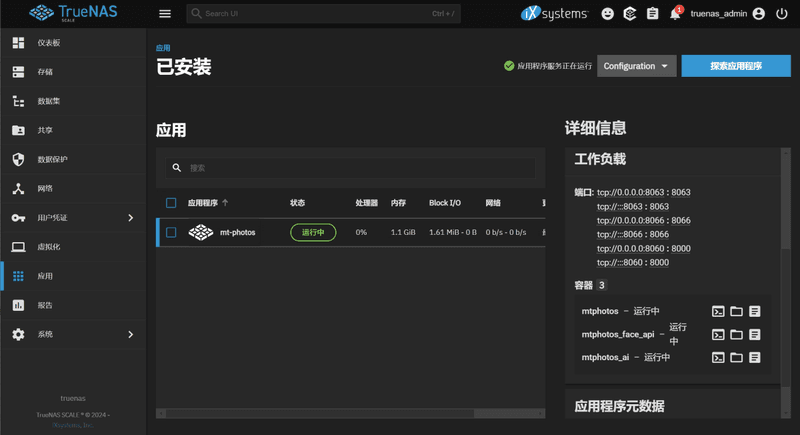The width and height of the screenshot is (800, 435).
Task: Open the jobs clipboard icon
Action: 652,14
